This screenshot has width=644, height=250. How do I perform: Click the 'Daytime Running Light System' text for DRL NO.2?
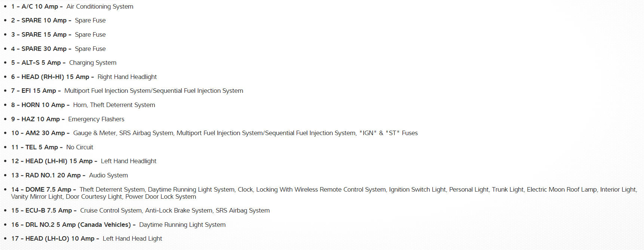coord(183,225)
